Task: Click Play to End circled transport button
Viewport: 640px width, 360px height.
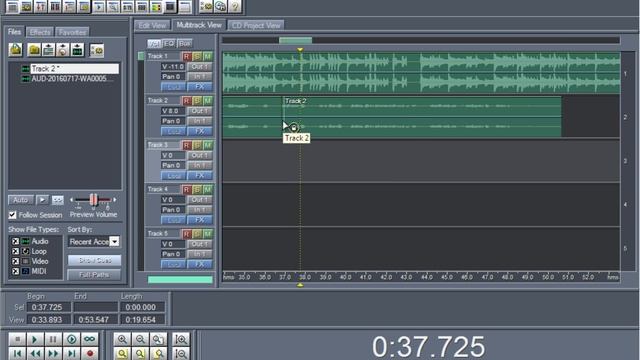Action: coord(71,339)
